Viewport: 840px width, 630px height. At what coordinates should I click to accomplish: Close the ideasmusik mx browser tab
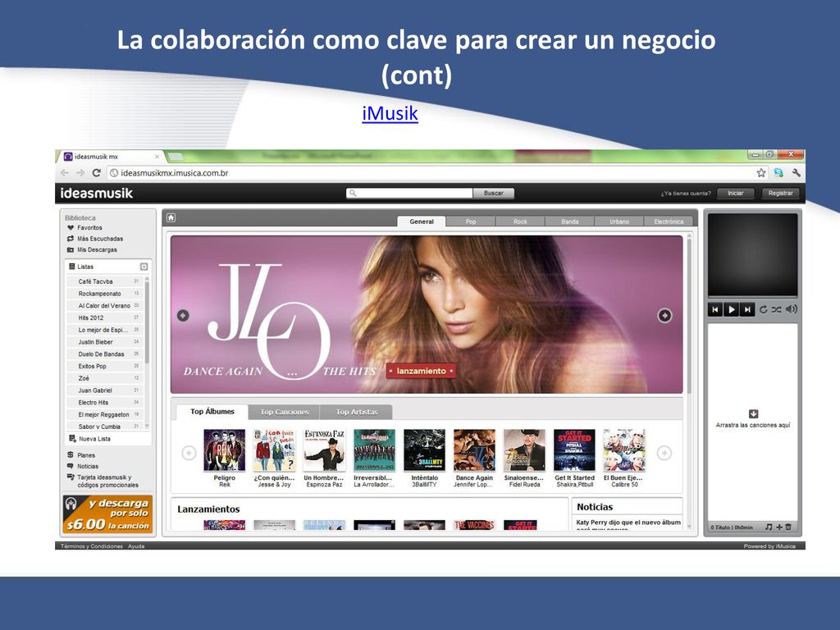coord(157,157)
